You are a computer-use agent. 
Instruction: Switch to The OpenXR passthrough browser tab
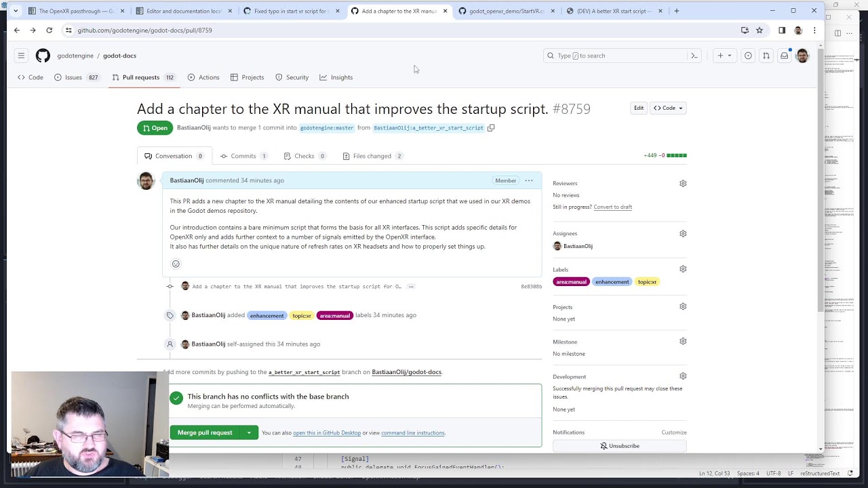pyautogui.click(x=77, y=11)
